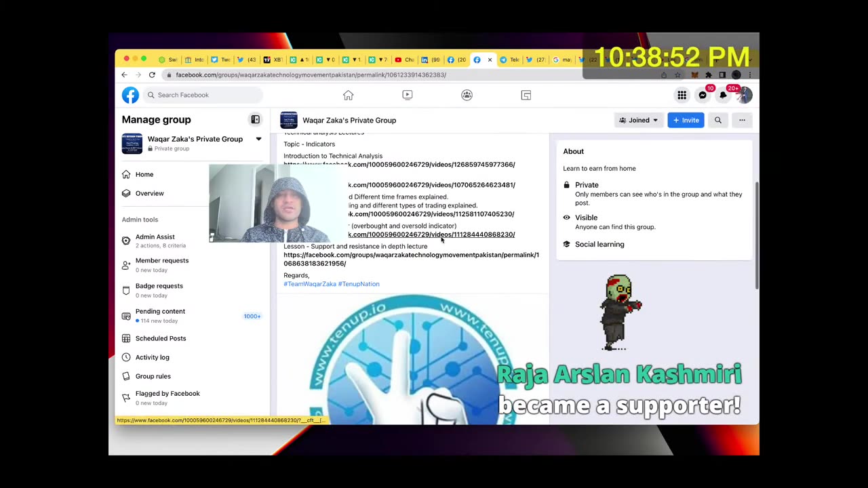Click the Activity log icon
Viewport: 868px width, 488px height.
coord(126,357)
